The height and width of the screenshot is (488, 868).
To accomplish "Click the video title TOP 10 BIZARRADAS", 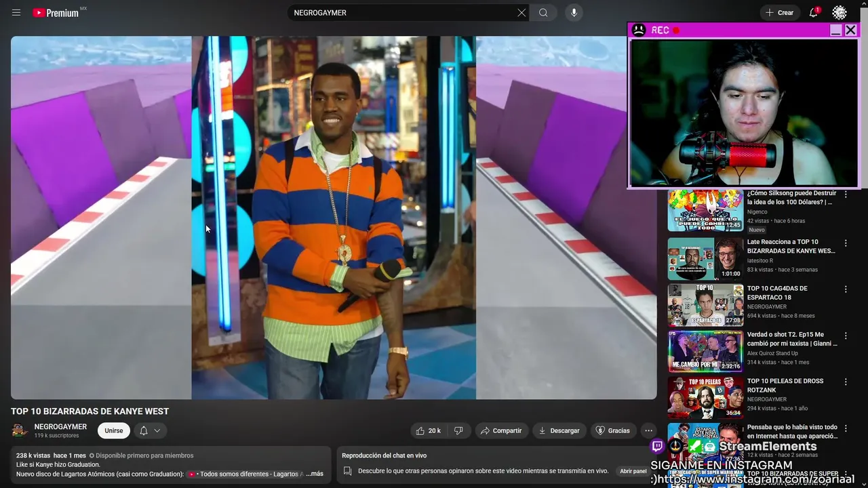I will (90, 411).
